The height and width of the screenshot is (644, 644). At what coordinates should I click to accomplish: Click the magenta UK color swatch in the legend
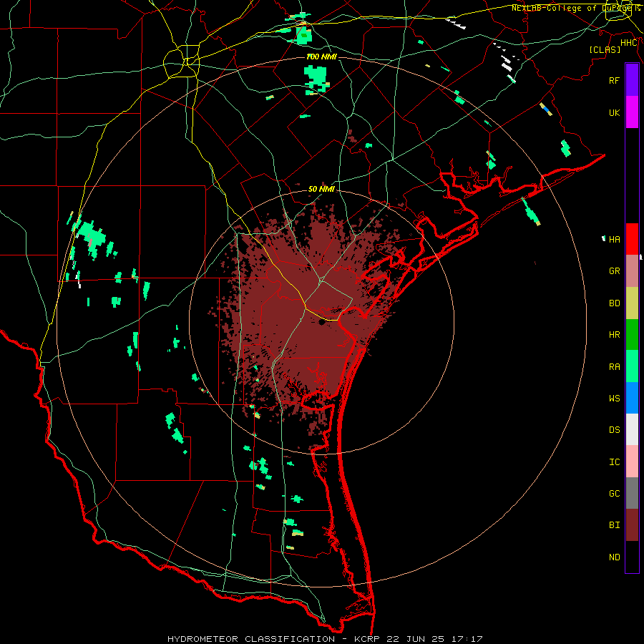tap(632, 112)
